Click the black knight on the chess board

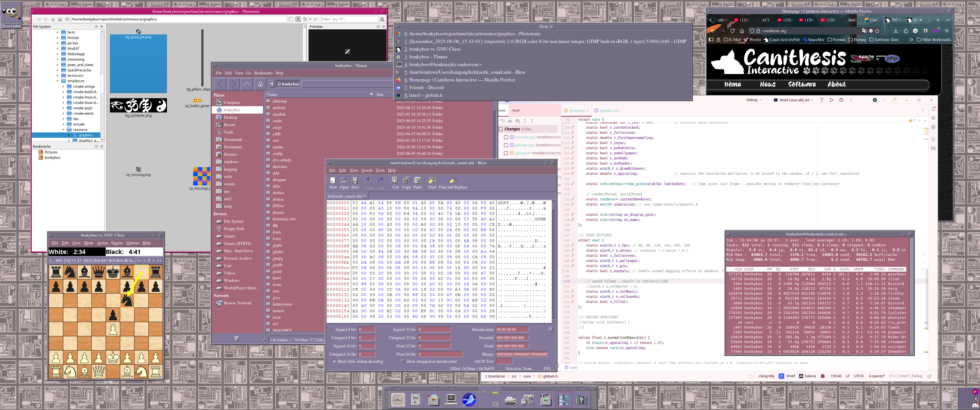click(127, 300)
